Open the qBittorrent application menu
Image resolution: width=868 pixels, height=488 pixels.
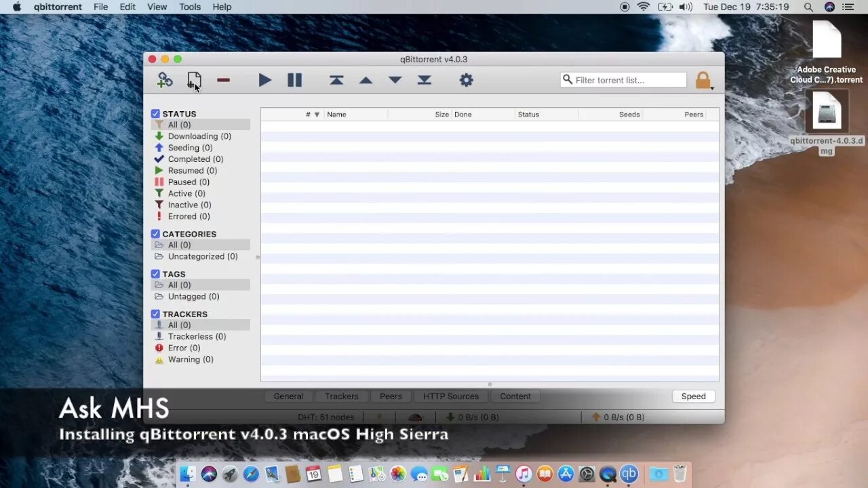pyautogui.click(x=58, y=7)
